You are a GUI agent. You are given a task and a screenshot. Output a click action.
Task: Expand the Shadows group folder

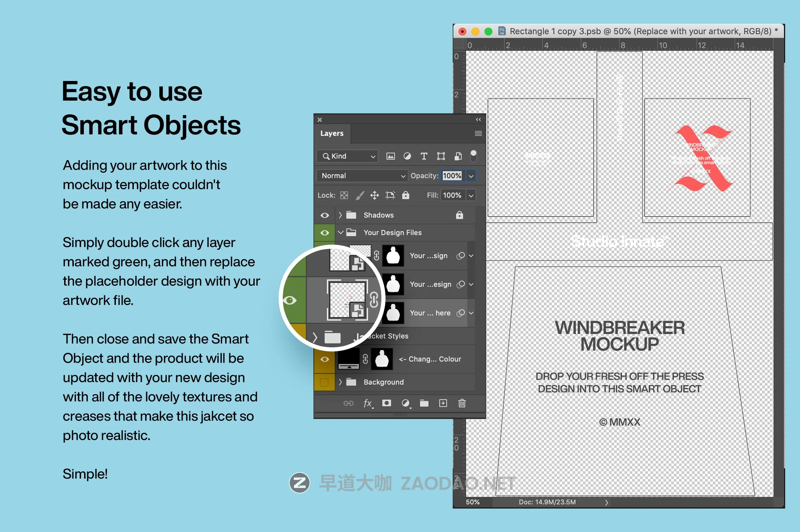click(x=340, y=215)
